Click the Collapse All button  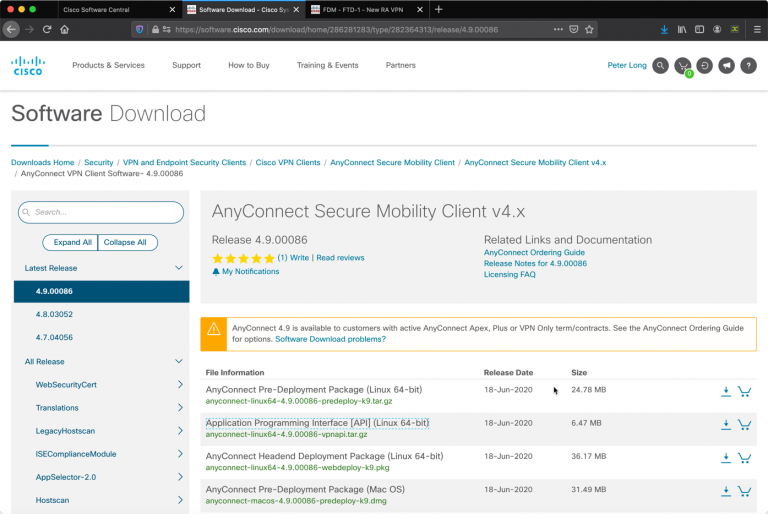point(127,242)
